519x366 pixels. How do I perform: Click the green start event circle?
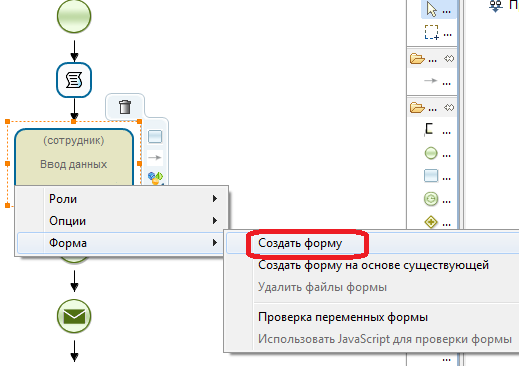click(x=74, y=16)
